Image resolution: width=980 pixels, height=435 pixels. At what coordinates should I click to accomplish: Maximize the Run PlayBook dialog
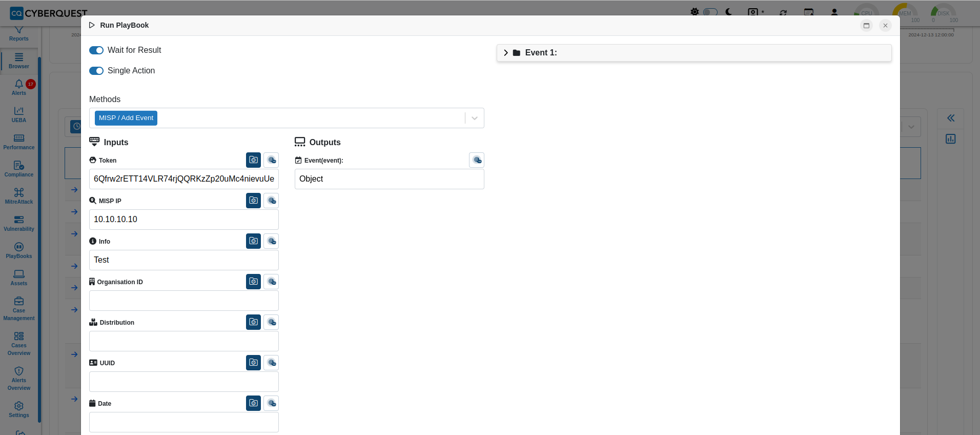pyautogui.click(x=866, y=26)
